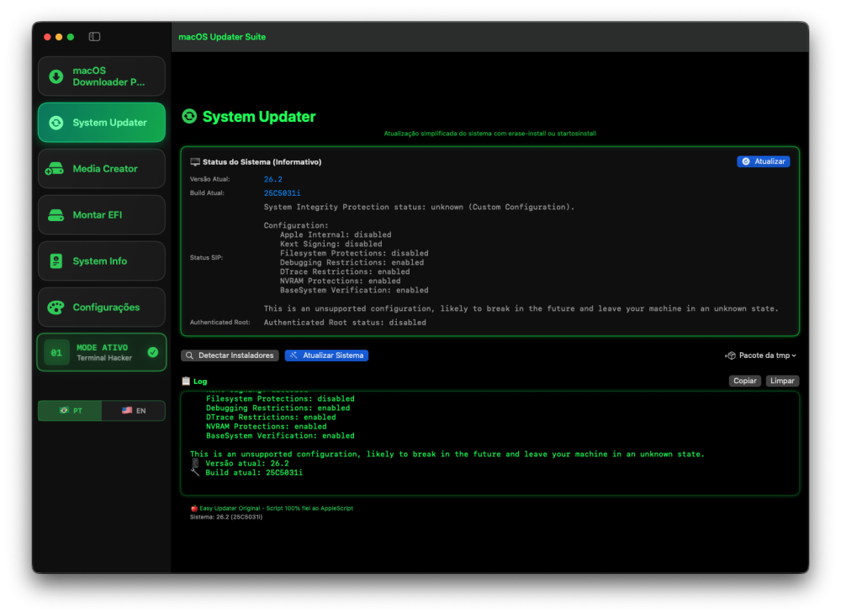Viewport: 841px width, 616px height.
Task: Click Atualizar Sistema button
Action: click(326, 355)
